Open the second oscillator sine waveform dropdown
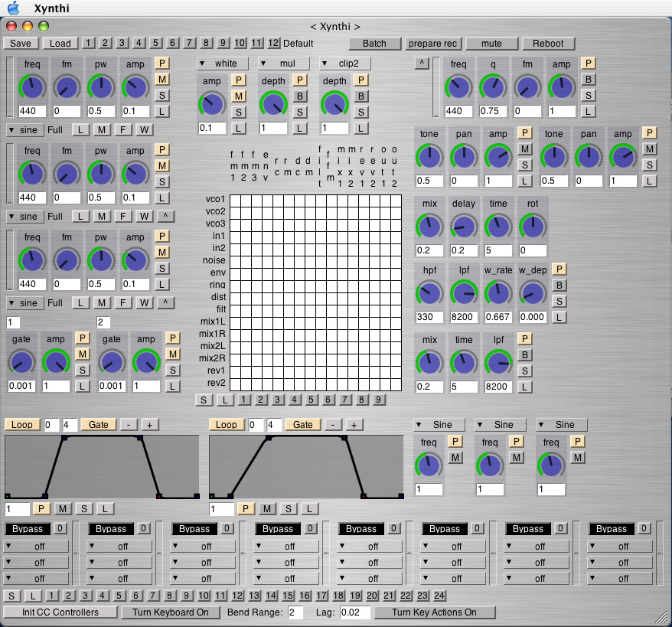Viewport: 672px width, 627px height. click(x=24, y=217)
